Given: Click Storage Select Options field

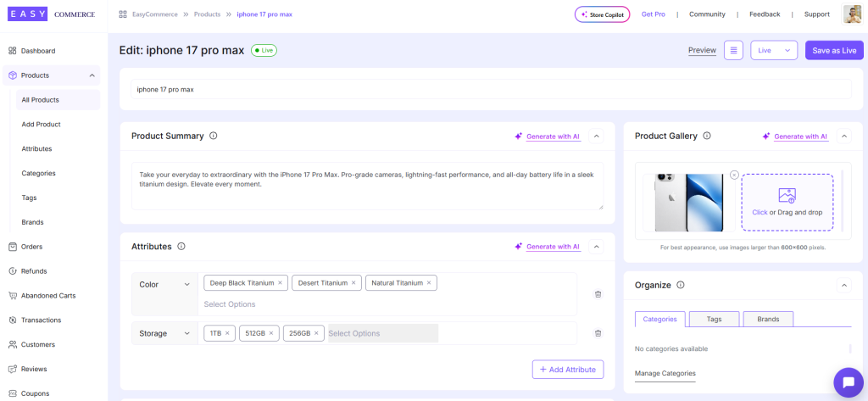Looking at the screenshot, I should click(383, 333).
